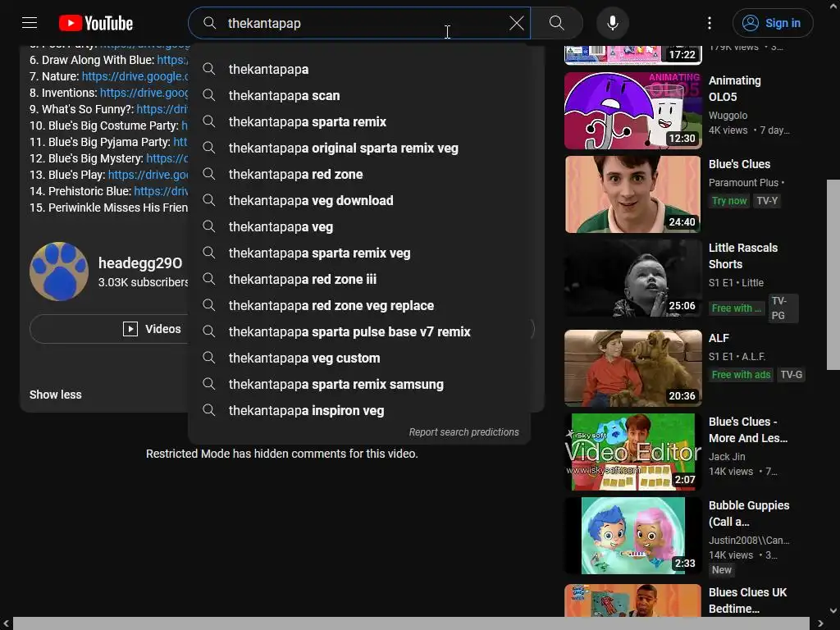Choose 'thekantapapa red zone veg replace'
The image size is (840, 630).
[359, 305]
